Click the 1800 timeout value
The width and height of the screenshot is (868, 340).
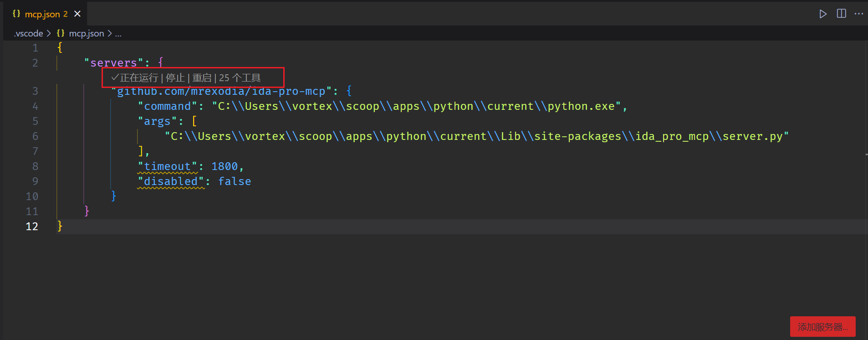pos(225,166)
